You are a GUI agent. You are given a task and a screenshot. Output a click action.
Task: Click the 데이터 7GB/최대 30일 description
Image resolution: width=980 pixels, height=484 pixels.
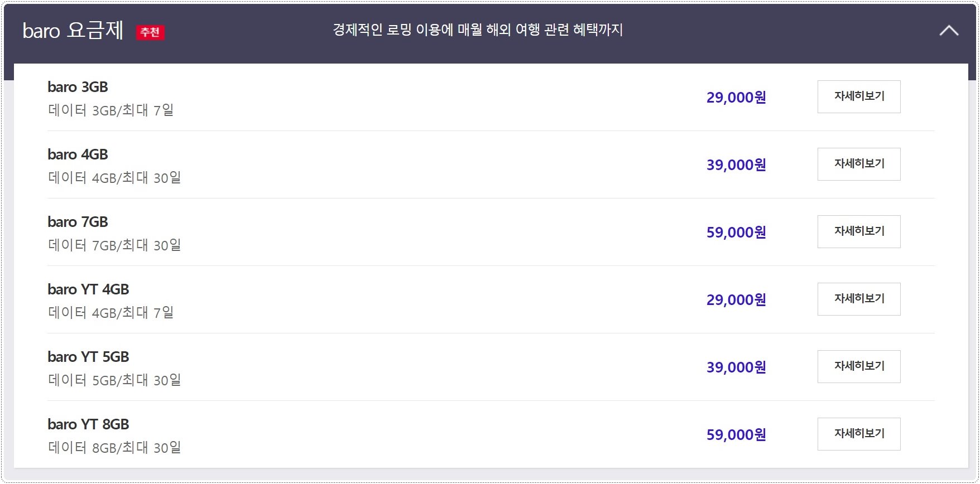[114, 245]
